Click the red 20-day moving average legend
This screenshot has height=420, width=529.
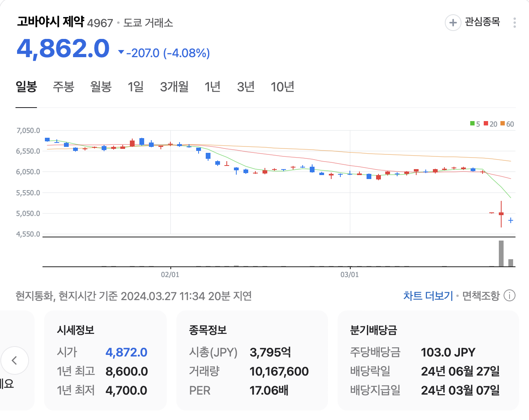[x=490, y=124]
